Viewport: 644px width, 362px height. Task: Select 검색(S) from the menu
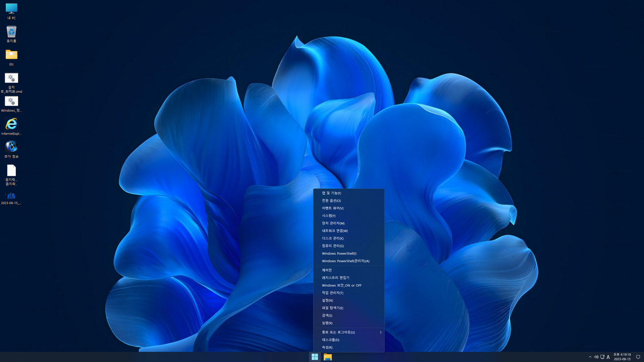349,316
